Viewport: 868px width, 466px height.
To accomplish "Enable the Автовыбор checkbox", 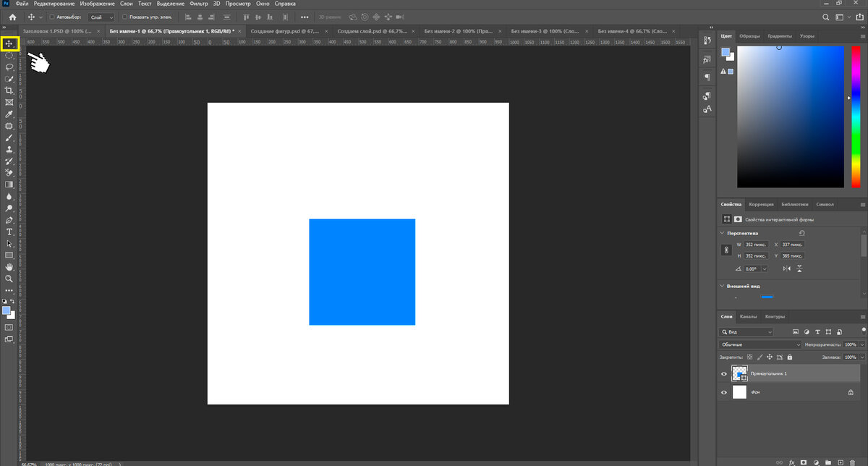I will click(x=51, y=17).
